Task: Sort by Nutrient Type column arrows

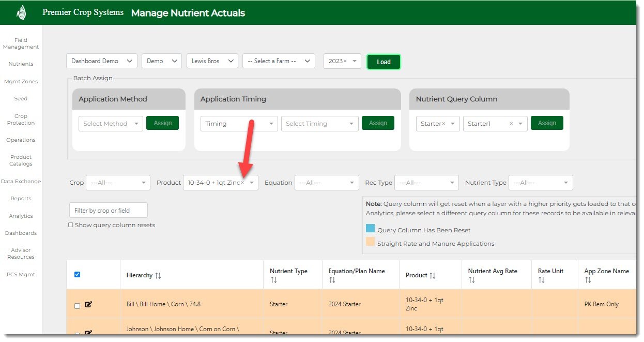Action: tap(273, 280)
